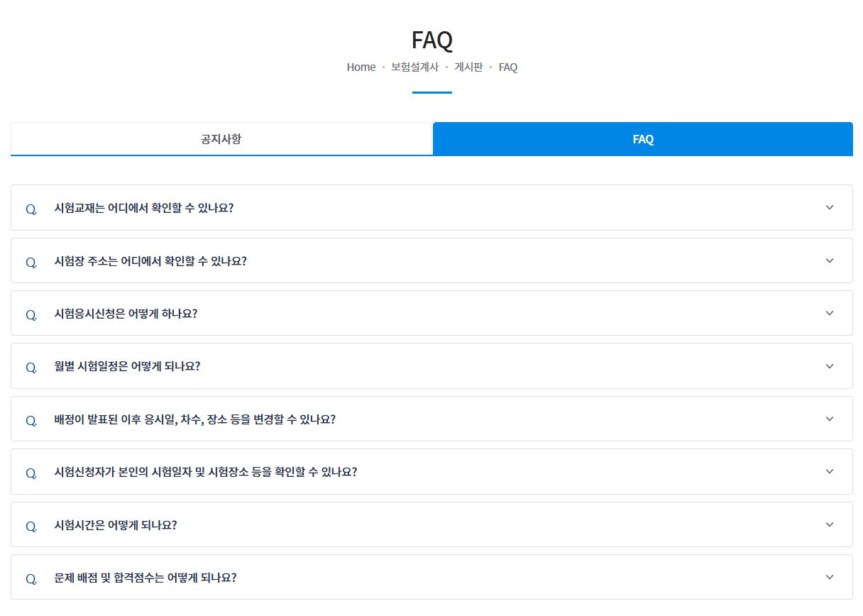Click the 게시판 breadcrumb item
The height and width of the screenshot is (616, 863).
tap(468, 67)
